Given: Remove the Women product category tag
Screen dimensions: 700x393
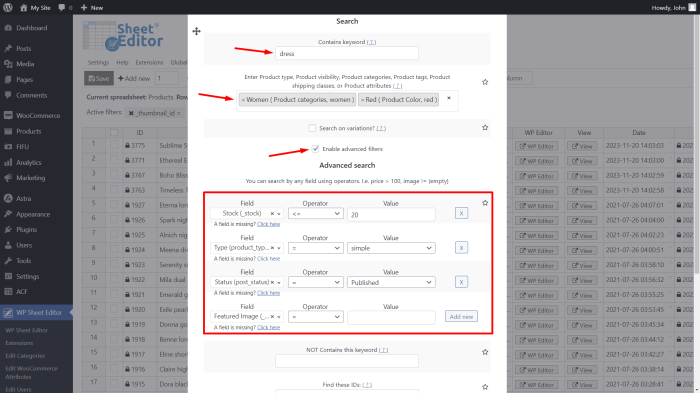Looking at the screenshot, I should (243, 100).
